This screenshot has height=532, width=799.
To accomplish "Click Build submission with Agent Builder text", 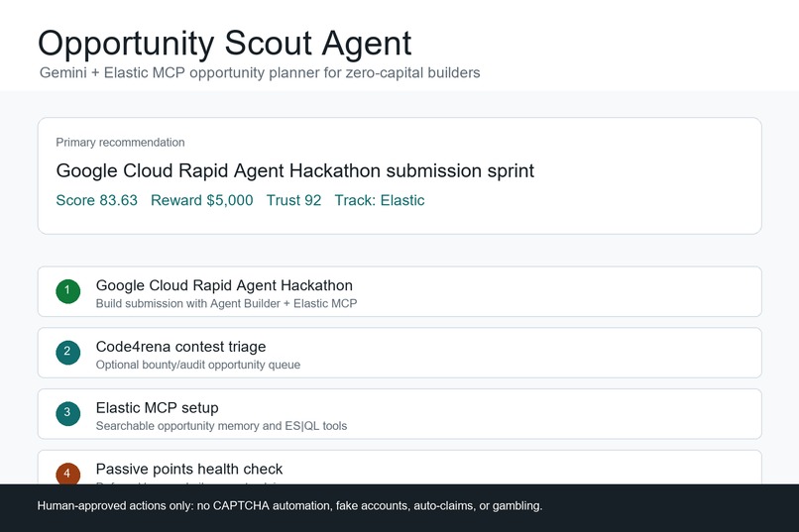I will (x=226, y=304).
